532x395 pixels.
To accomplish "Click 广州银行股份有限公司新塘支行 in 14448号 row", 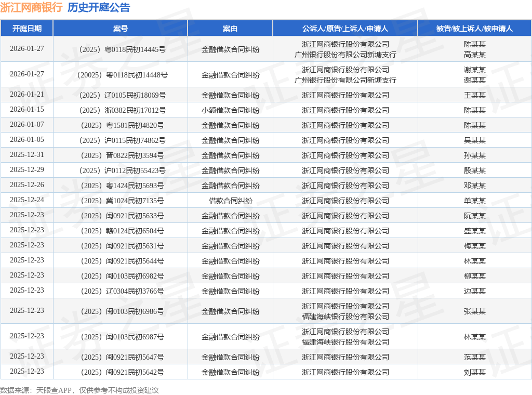I will click(345, 80).
